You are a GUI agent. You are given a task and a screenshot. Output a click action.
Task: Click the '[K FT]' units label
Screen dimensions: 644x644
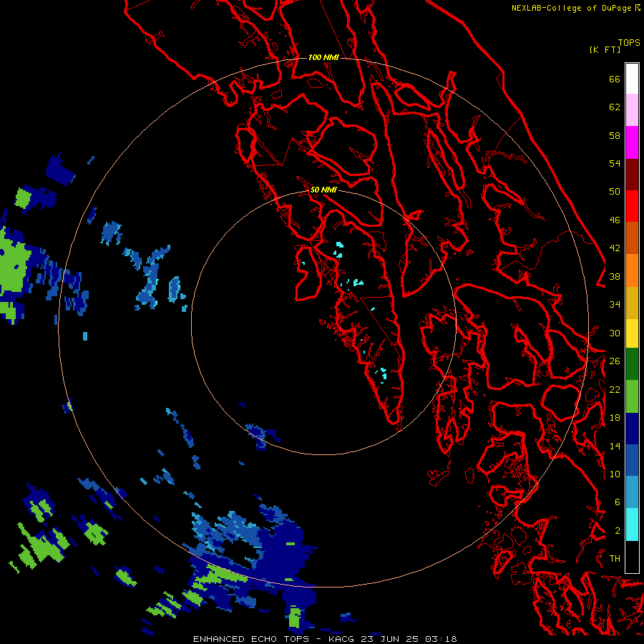point(605,50)
